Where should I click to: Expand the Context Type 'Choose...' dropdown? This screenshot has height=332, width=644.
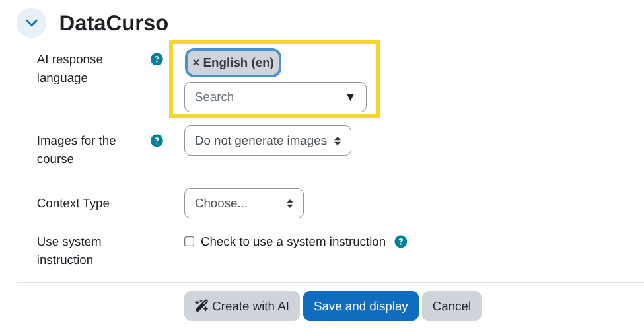[x=244, y=203]
